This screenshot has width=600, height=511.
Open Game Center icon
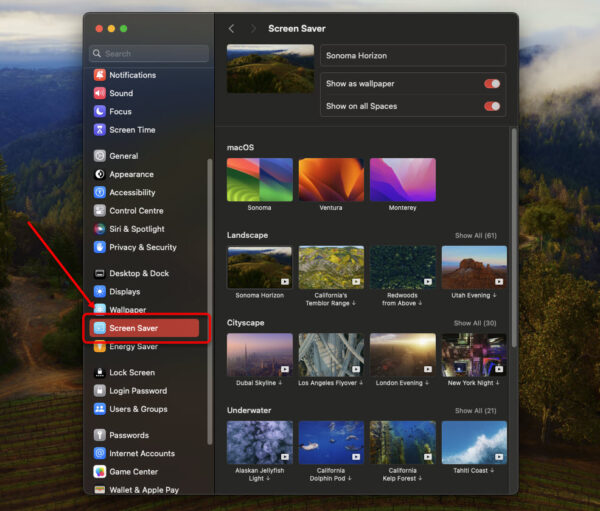pyautogui.click(x=99, y=472)
